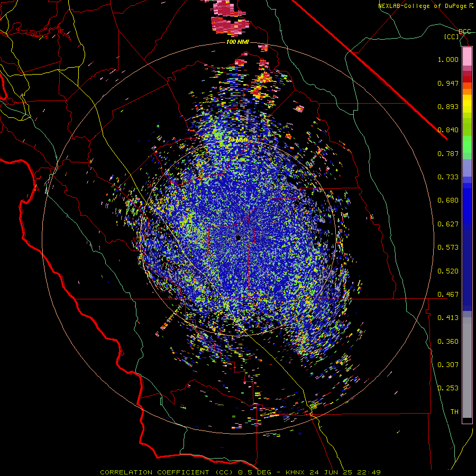
Task: Click the 0.893 legend value
Action: [448, 106]
